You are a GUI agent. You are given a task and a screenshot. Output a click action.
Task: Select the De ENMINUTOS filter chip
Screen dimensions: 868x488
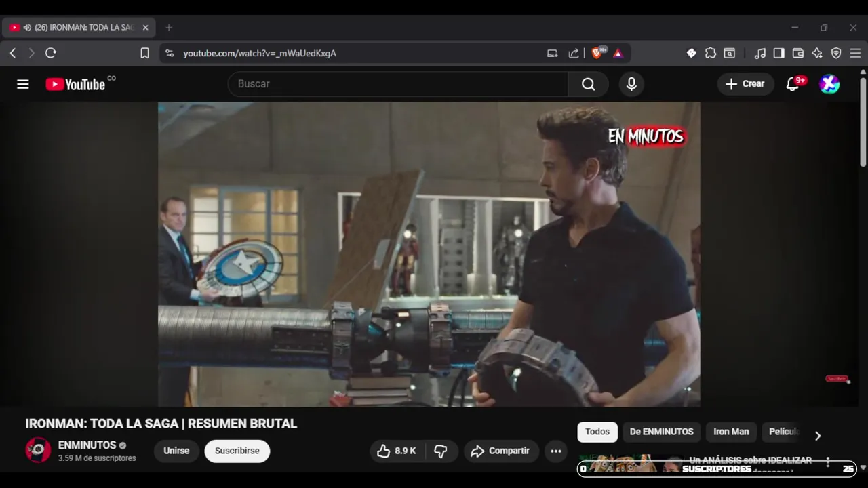click(x=661, y=432)
